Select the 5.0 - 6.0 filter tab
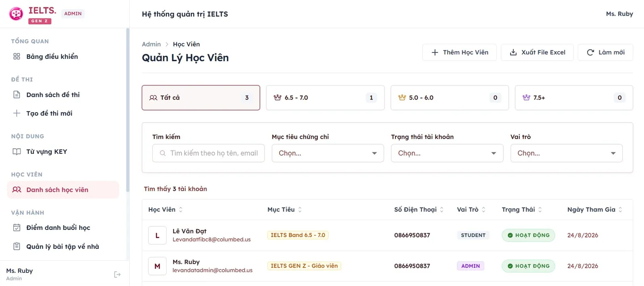This screenshot has width=644, height=286. (x=450, y=98)
